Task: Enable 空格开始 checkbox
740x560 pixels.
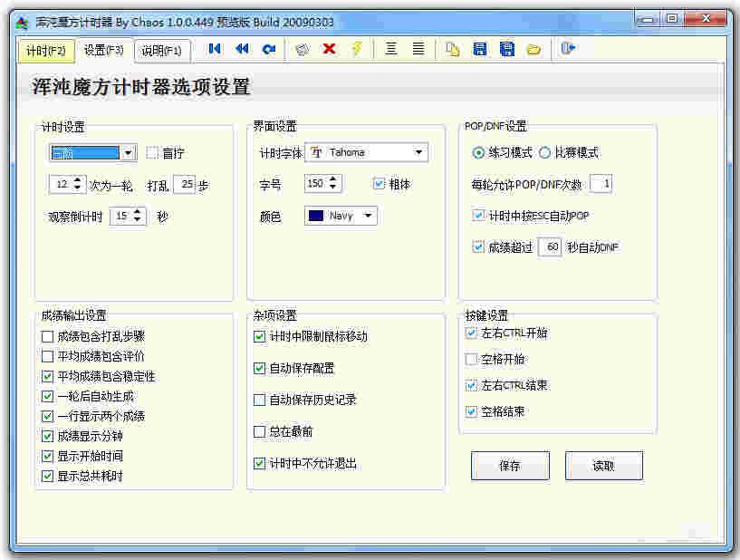Action: point(471,360)
